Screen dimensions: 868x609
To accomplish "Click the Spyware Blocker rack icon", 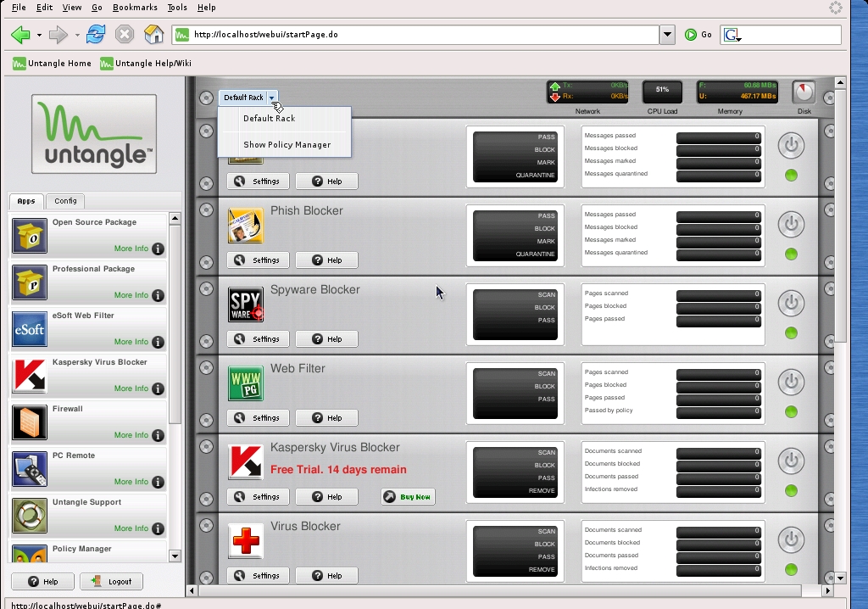I will 246,304.
